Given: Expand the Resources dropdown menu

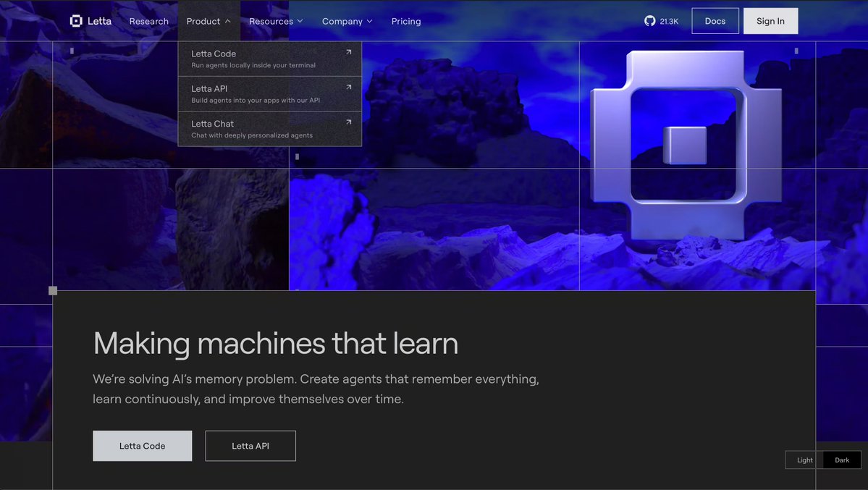Looking at the screenshot, I should tap(276, 21).
